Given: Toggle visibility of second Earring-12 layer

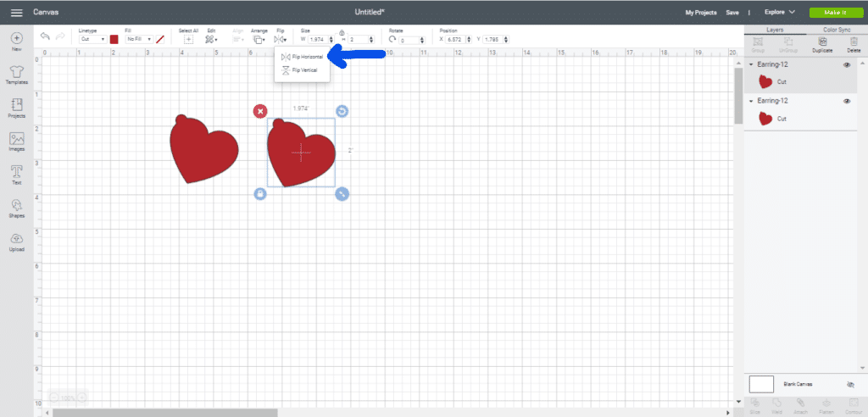Looking at the screenshot, I should (847, 101).
